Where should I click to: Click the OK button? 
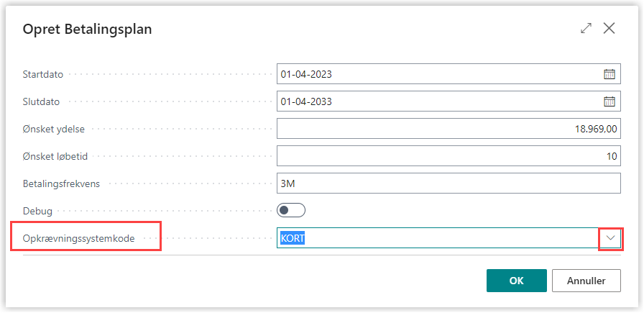(x=516, y=281)
